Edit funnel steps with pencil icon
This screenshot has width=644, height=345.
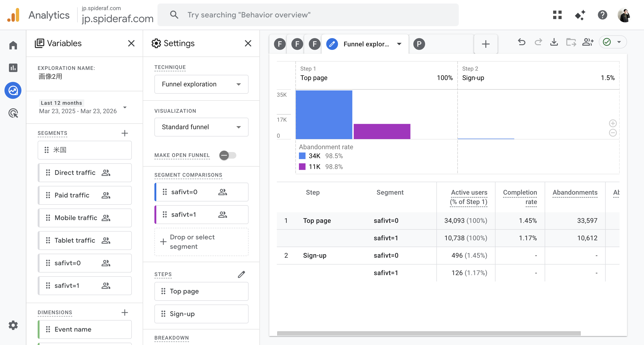241,274
